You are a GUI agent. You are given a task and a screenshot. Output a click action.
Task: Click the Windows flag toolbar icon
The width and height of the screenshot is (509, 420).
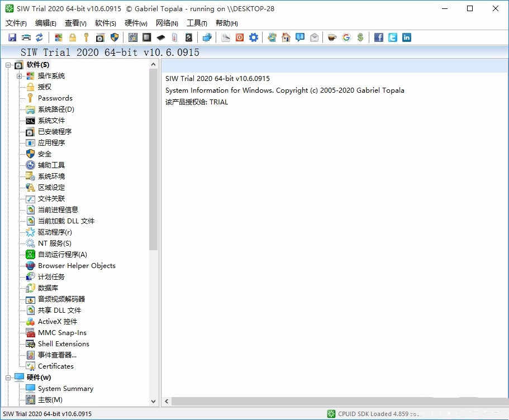pyautogui.click(x=59, y=37)
